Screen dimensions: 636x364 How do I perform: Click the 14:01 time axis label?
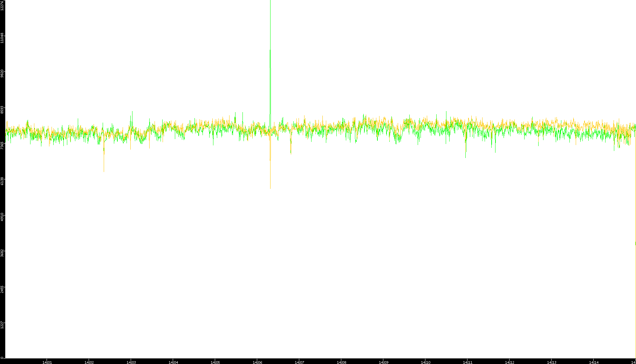[47, 362]
